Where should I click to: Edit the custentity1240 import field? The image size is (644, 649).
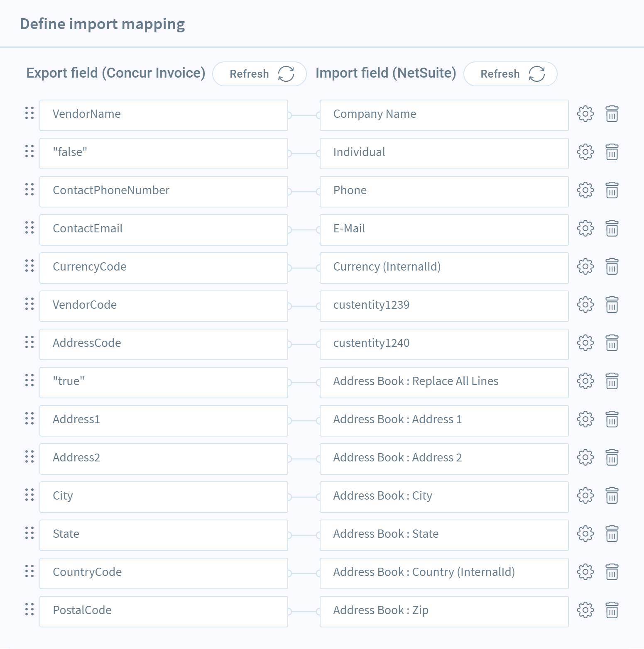tap(444, 344)
